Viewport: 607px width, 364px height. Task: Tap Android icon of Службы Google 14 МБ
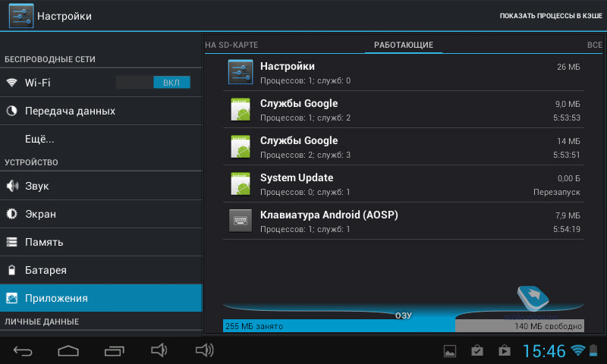[x=241, y=146]
